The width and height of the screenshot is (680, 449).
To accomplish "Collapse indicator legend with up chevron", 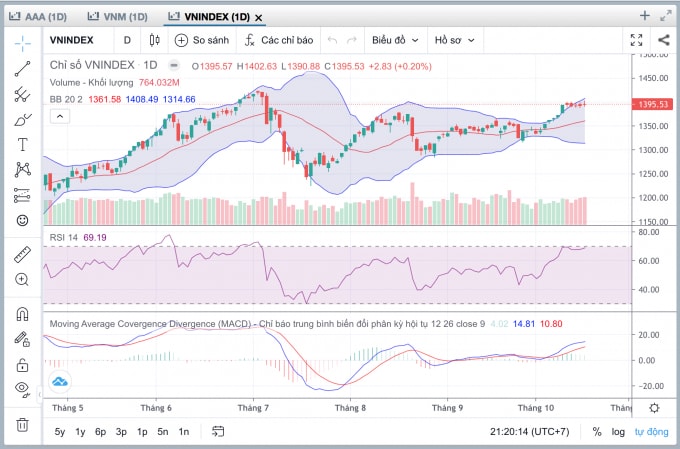I will [60, 116].
